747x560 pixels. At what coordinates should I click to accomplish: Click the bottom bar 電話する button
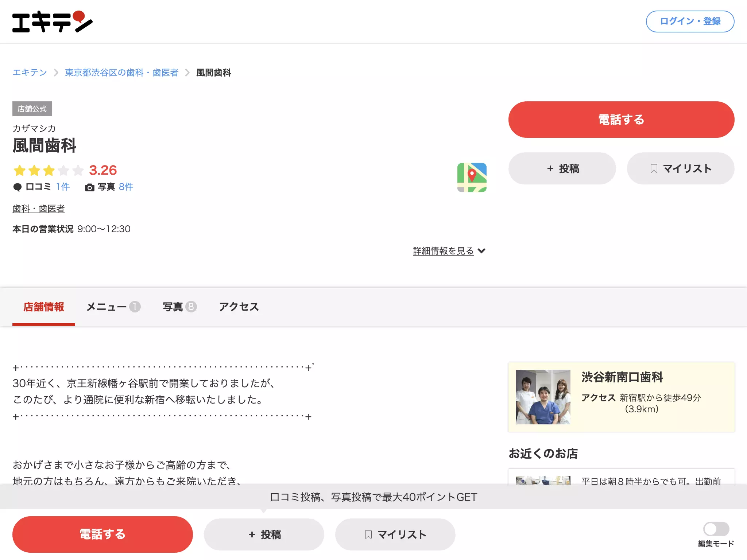point(102,534)
